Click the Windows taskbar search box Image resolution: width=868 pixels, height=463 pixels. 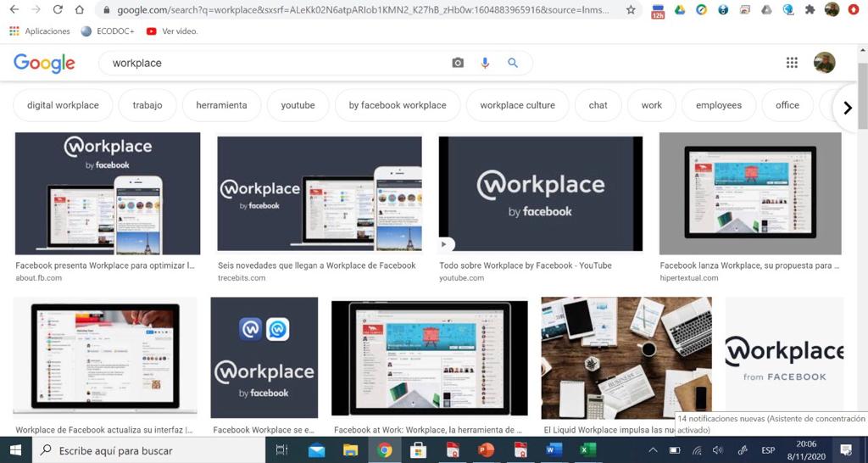point(148,450)
